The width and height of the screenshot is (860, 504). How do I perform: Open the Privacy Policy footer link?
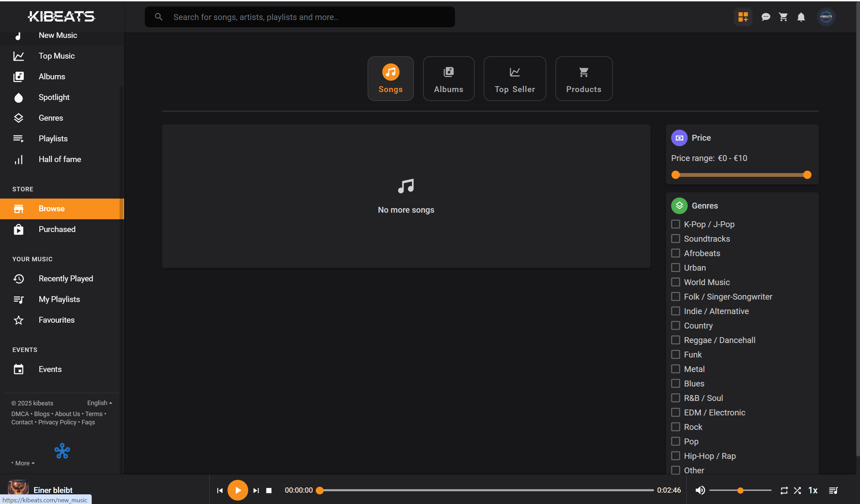[57, 422]
